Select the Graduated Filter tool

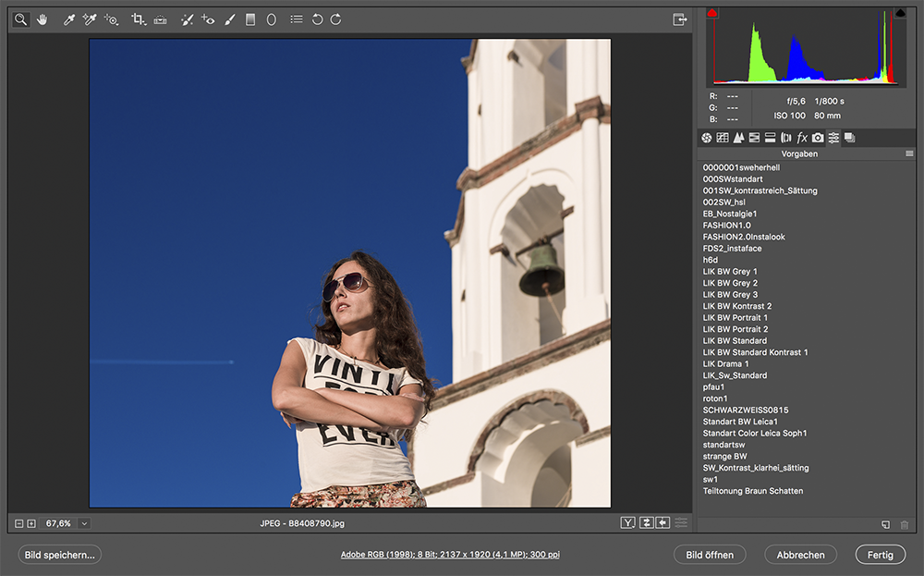[x=250, y=19]
